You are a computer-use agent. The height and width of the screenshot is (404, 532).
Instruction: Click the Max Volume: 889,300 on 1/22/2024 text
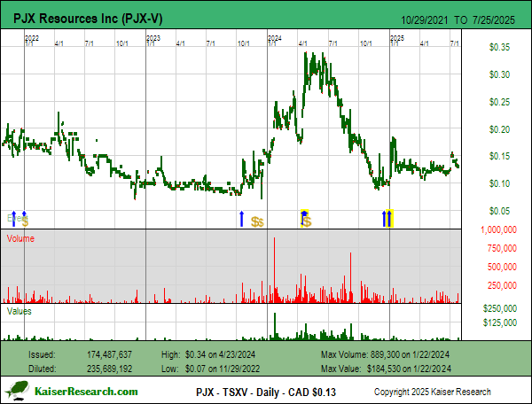click(385, 355)
